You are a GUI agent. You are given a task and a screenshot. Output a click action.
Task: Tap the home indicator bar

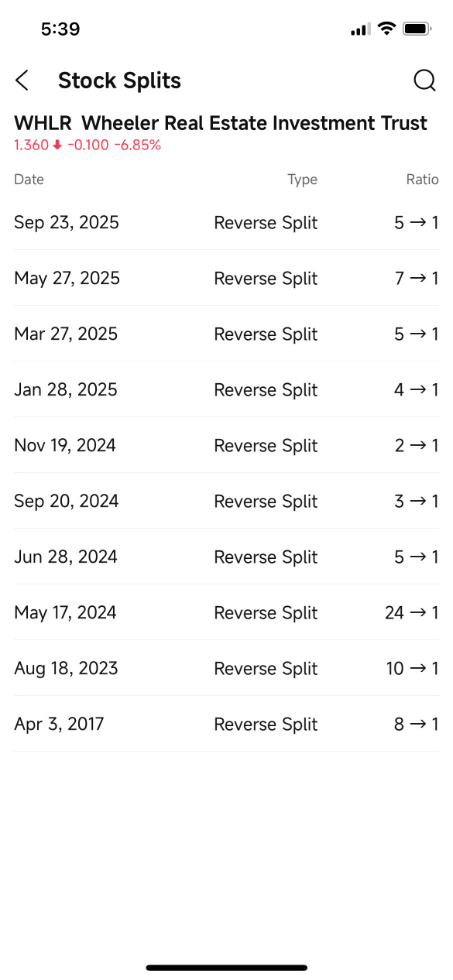(226, 968)
